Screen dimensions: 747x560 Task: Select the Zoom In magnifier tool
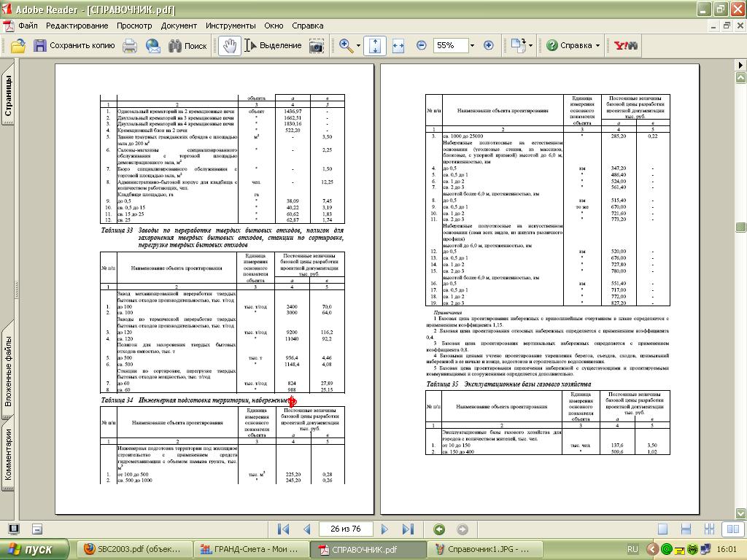(x=346, y=46)
